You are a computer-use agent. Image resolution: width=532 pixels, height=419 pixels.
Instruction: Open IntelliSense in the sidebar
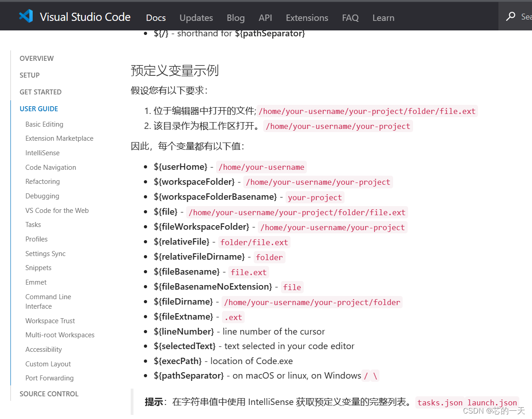[42, 153]
